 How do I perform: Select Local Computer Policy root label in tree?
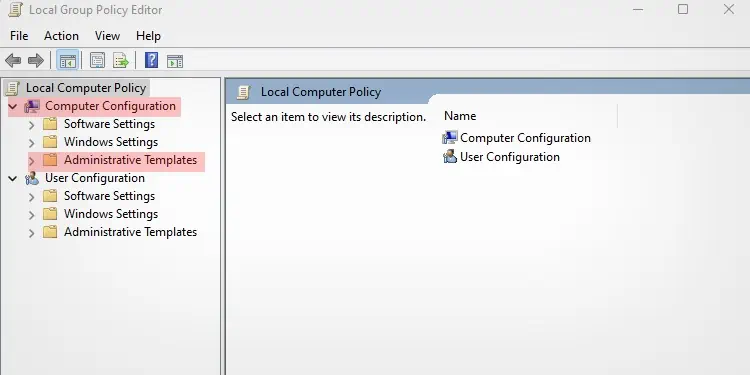tap(86, 88)
